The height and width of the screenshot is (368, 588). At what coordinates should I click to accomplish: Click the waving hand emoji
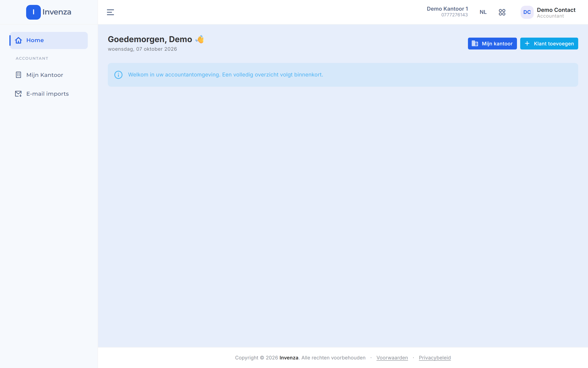tap(200, 39)
